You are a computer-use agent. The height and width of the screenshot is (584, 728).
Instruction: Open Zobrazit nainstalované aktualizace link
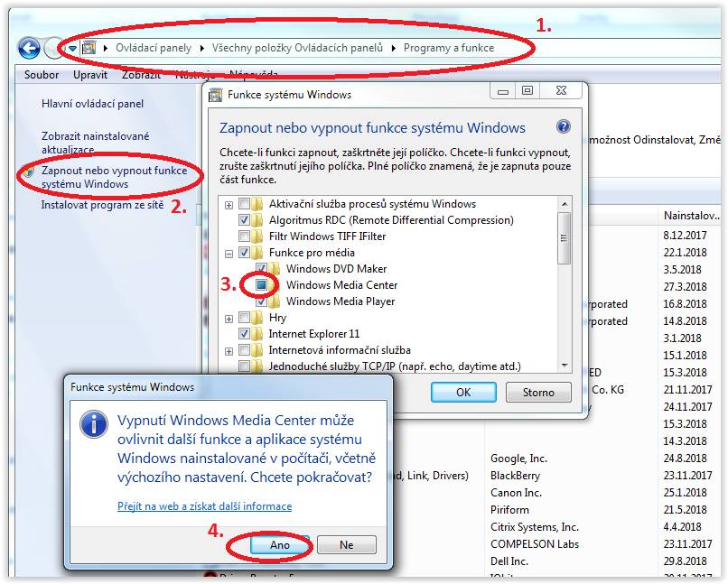tap(95, 143)
